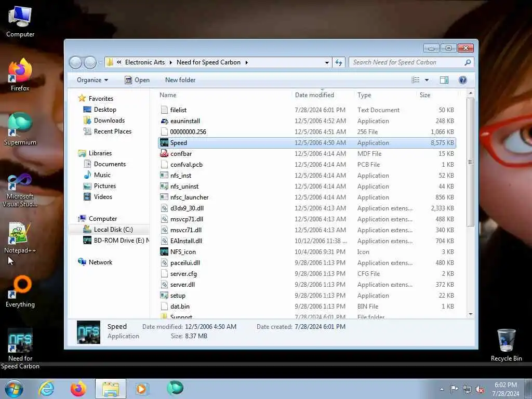532x399 pixels.
Task: Click the network tray icon
Action: coord(467,389)
